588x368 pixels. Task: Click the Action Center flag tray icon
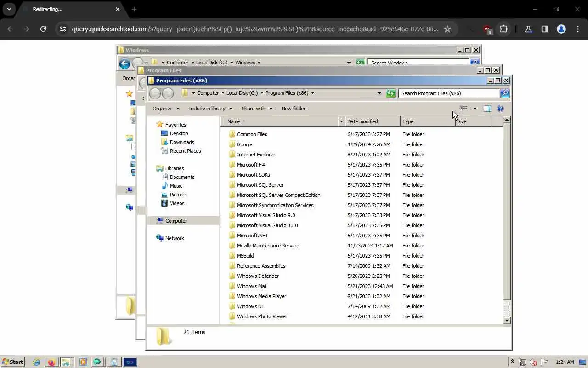pos(545,362)
